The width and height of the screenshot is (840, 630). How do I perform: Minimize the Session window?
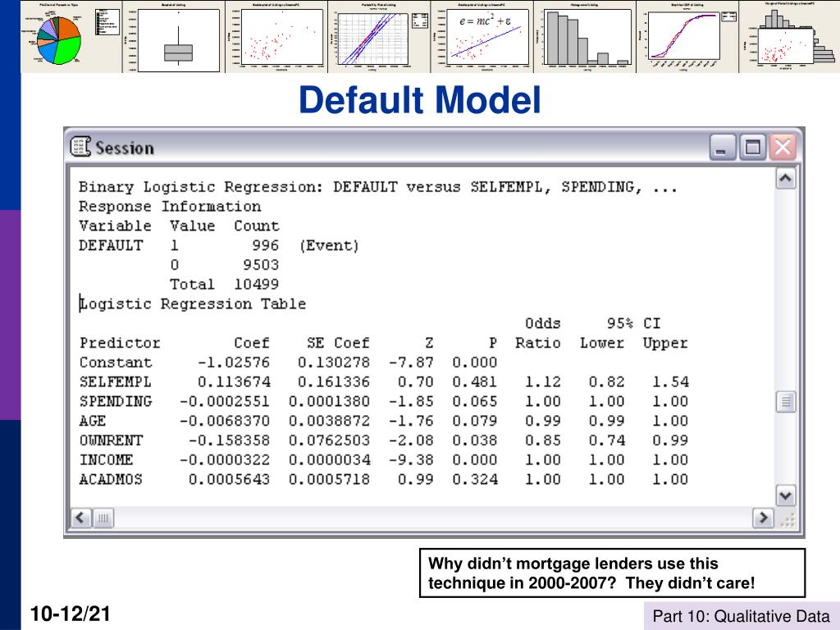(x=722, y=147)
